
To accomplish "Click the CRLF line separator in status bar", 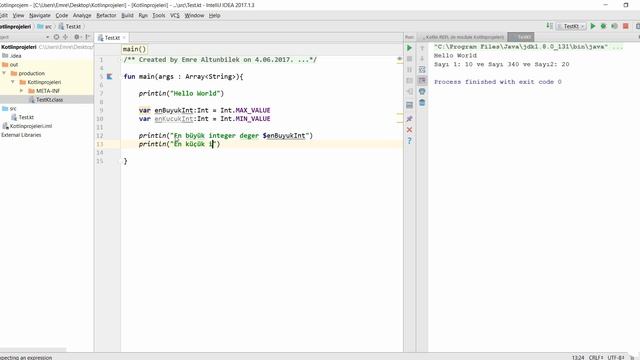I will (x=596, y=357).
